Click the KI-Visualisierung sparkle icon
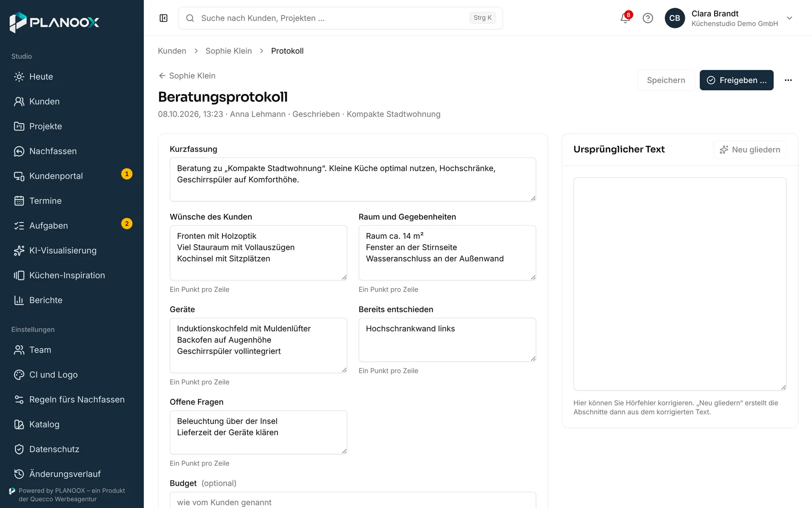Image resolution: width=812 pixels, height=508 pixels. click(x=19, y=251)
